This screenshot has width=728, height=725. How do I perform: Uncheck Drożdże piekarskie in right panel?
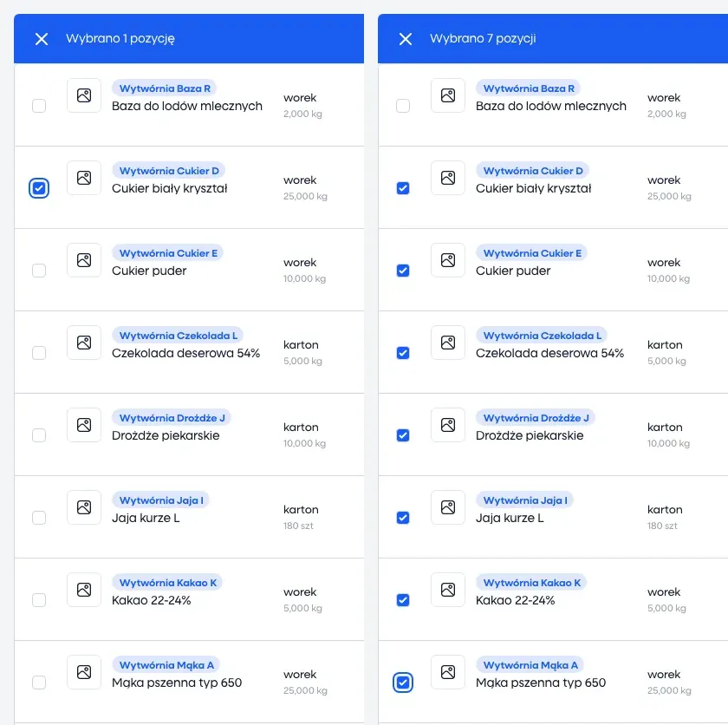403,435
